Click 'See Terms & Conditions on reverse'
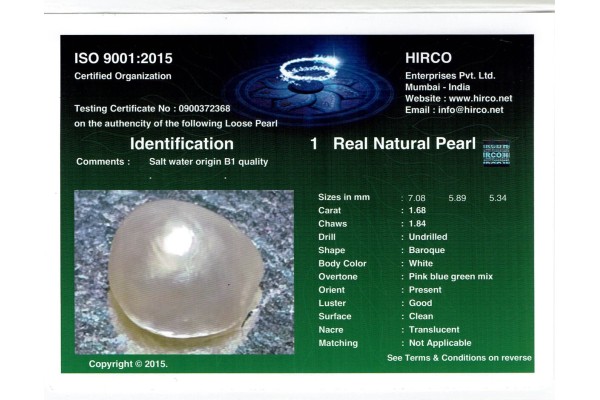 (459, 358)
